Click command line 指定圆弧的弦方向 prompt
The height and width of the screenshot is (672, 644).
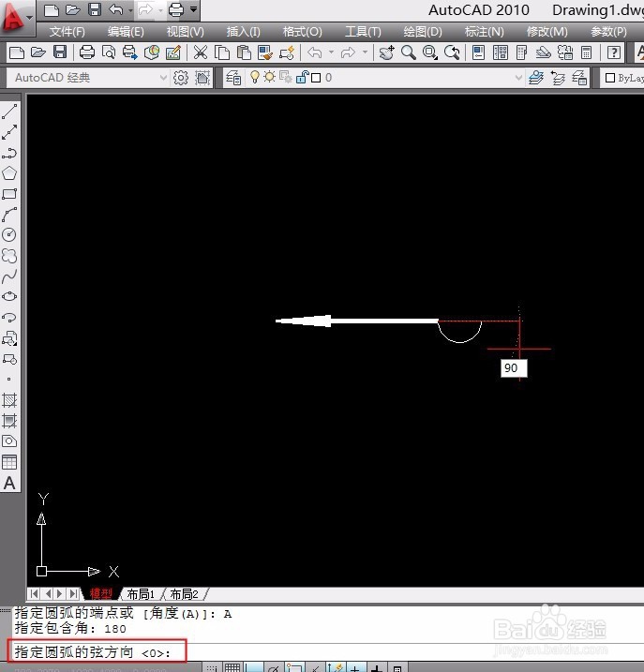tap(93, 652)
